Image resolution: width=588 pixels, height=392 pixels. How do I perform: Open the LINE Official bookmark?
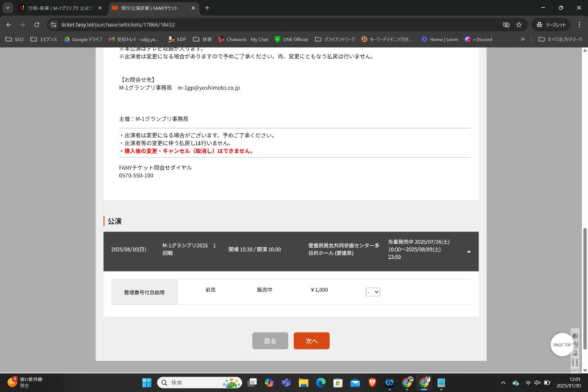(291, 40)
